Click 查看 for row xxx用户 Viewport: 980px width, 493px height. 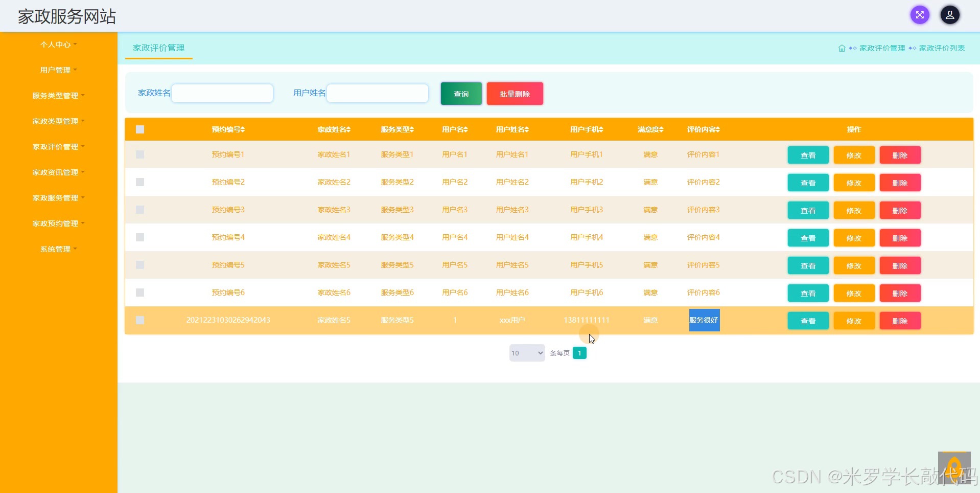coord(808,321)
